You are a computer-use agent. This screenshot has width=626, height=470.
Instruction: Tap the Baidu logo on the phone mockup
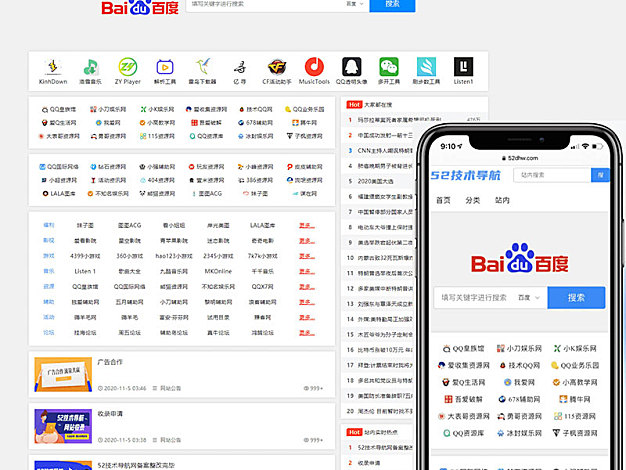(x=519, y=258)
